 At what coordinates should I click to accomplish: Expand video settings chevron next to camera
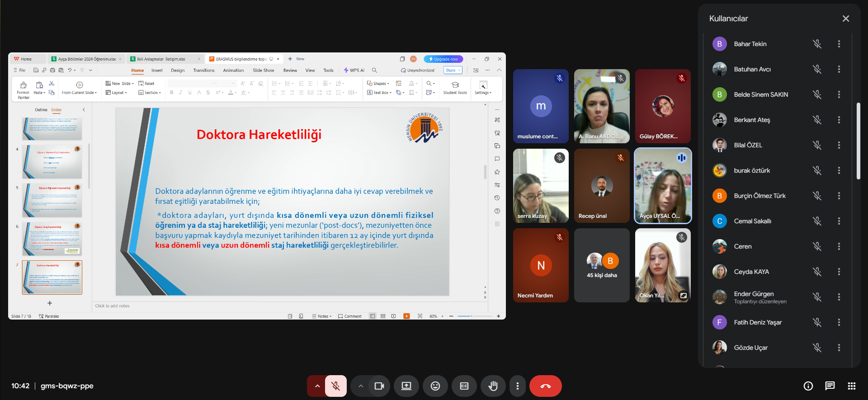pyautogui.click(x=360, y=386)
